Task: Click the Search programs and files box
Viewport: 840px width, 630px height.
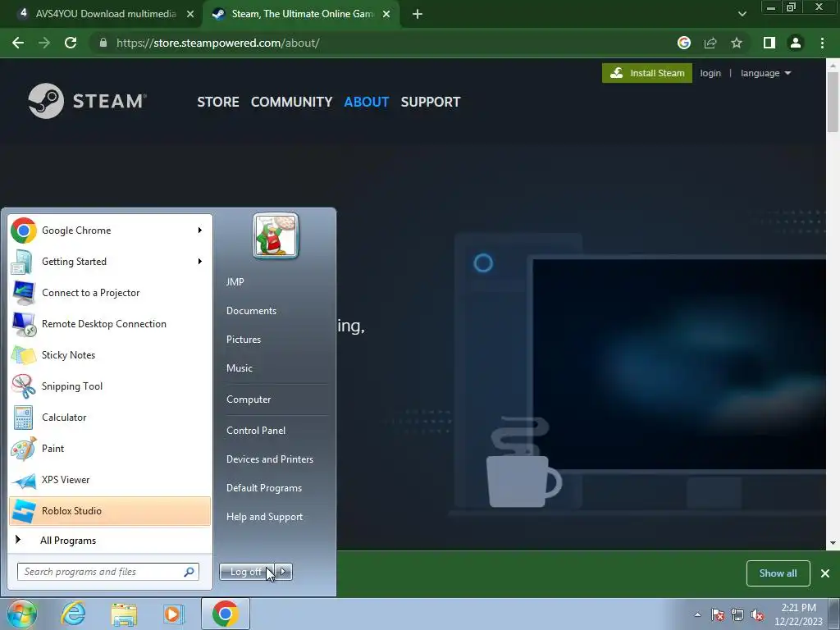Action: 108,572
